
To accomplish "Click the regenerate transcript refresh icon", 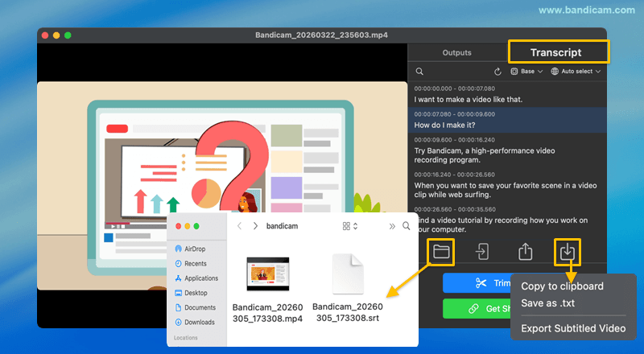I will coord(497,72).
